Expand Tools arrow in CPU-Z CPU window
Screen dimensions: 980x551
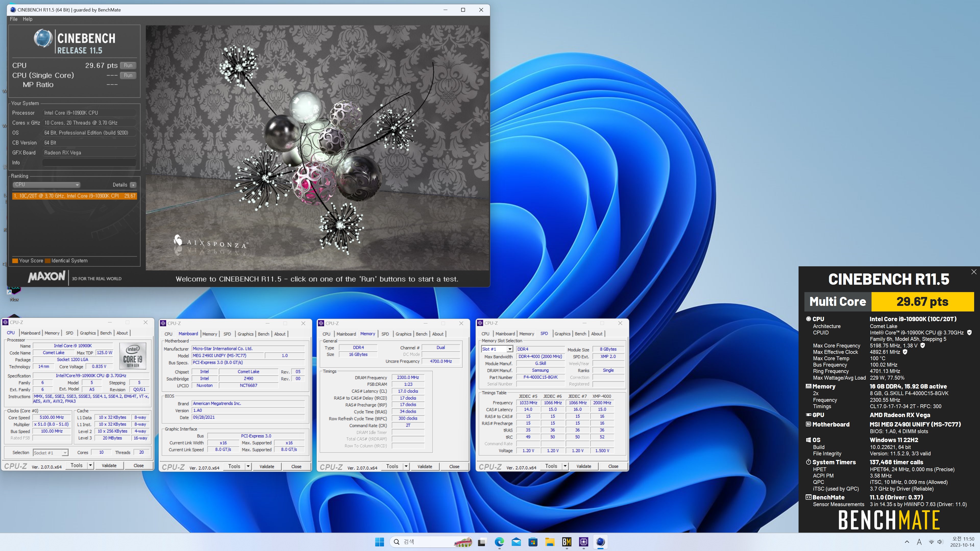(91, 466)
